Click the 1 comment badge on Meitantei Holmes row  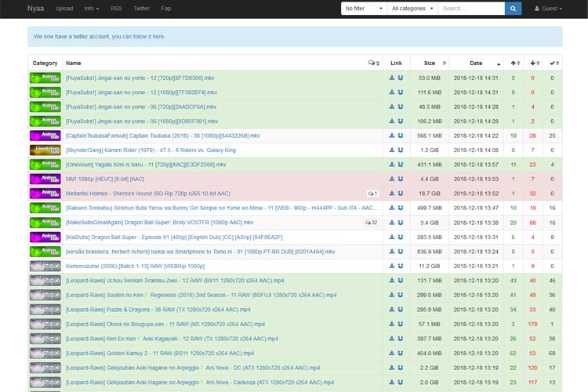[x=372, y=194]
